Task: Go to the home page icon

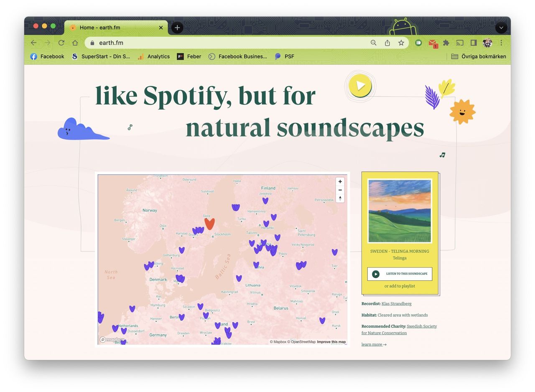Action: pyautogui.click(x=75, y=43)
